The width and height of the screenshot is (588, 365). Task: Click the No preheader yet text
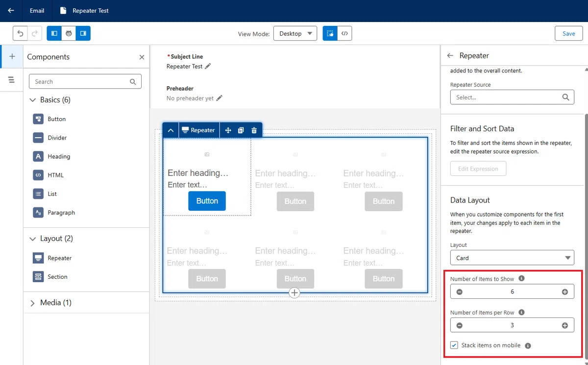pyautogui.click(x=190, y=98)
